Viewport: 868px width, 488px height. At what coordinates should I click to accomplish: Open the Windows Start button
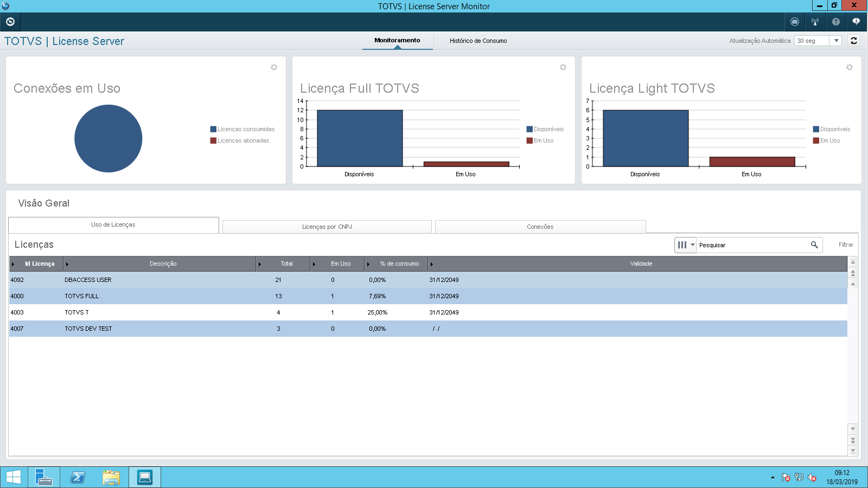coord(14,477)
